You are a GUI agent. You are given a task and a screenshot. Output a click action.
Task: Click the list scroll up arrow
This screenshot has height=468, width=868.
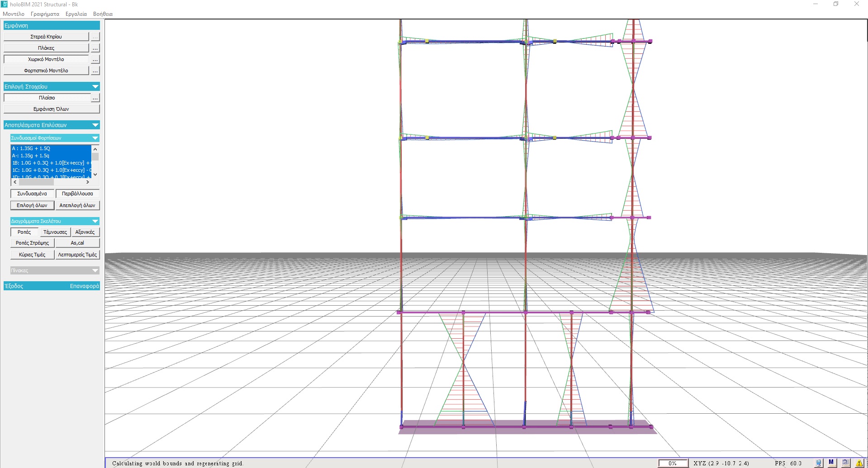pos(95,149)
